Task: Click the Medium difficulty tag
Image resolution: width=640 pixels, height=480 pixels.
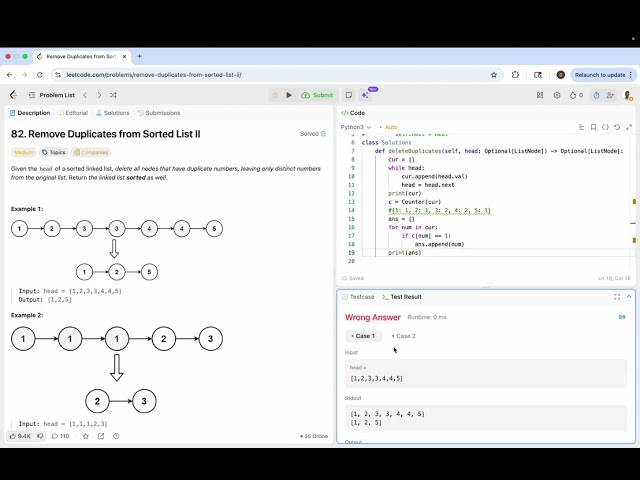Action: (24, 152)
